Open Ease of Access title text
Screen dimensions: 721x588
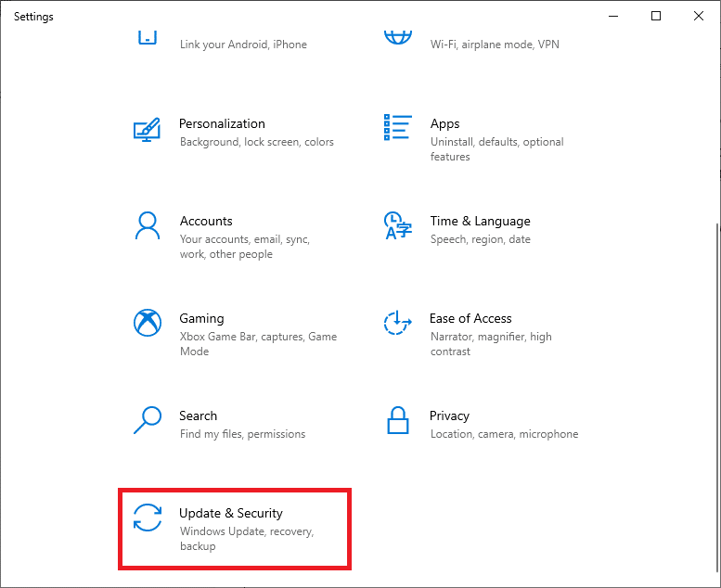pos(470,318)
